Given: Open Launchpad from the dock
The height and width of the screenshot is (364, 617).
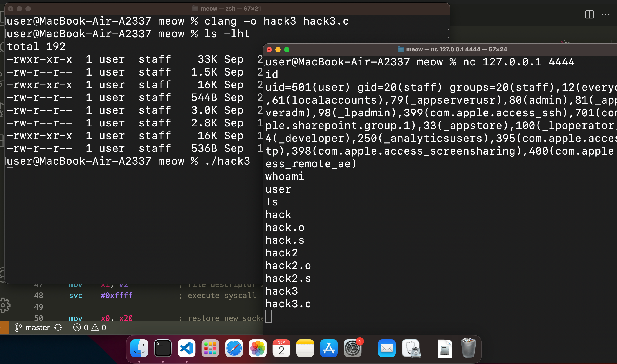Looking at the screenshot, I should click(x=210, y=348).
